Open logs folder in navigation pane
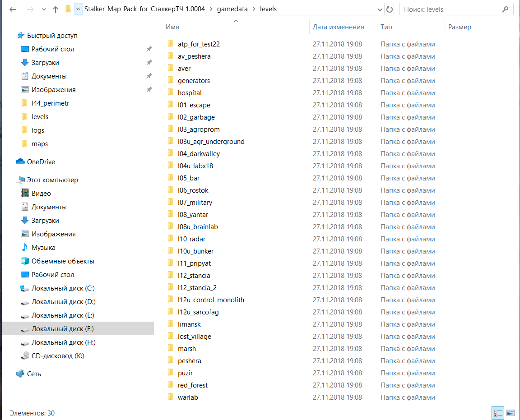 (x=38, y=130)
